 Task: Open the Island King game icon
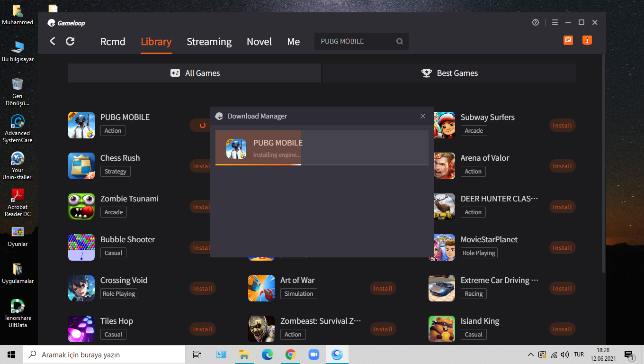coord(442,329)
